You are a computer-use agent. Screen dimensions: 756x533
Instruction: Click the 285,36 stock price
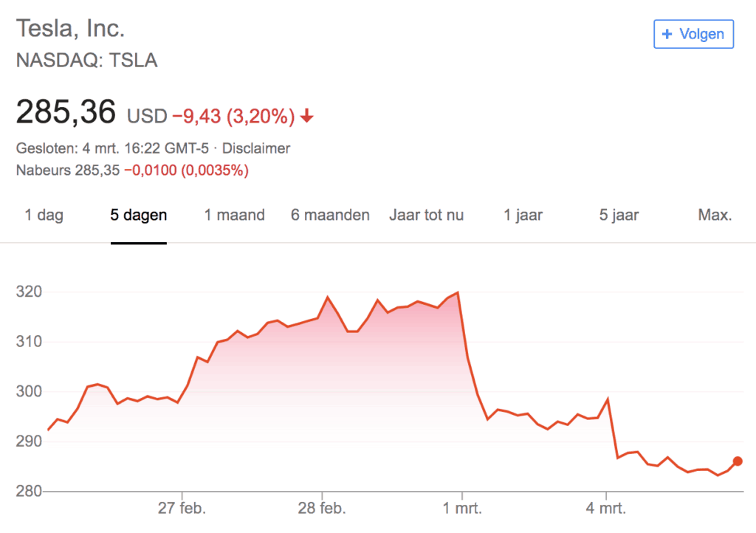[x=66, y=113]
